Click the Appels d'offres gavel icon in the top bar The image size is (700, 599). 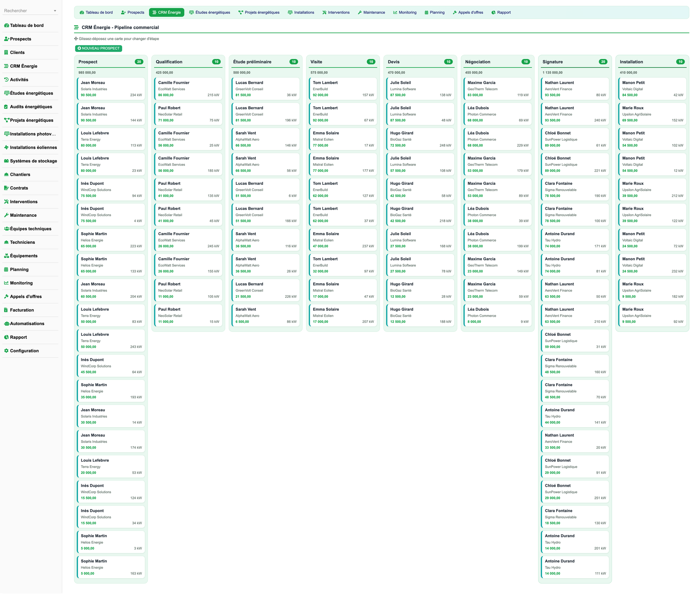pyautogui.click(x=455, y=13)
